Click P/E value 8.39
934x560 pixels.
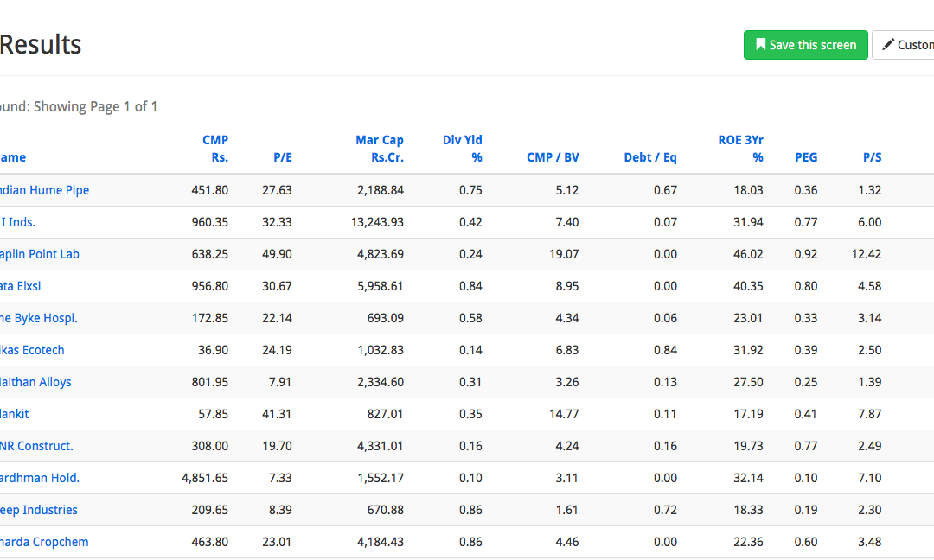280,510
